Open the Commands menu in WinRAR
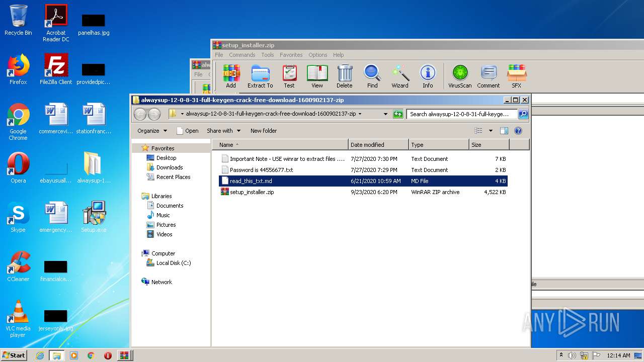 click(242, 55)
